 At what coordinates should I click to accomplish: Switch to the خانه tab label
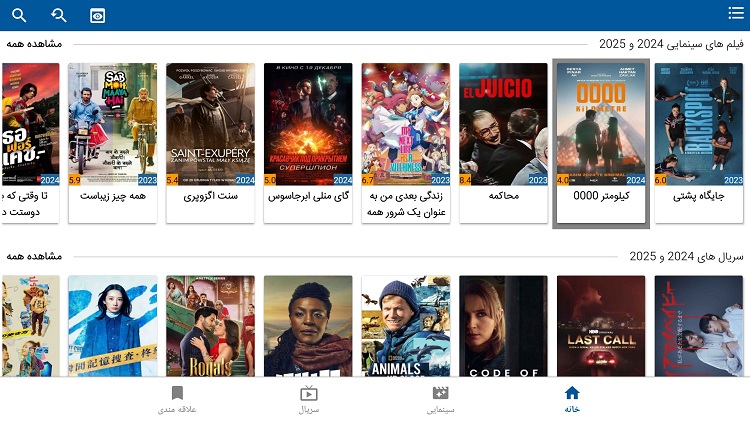click(x=572, y=409)
